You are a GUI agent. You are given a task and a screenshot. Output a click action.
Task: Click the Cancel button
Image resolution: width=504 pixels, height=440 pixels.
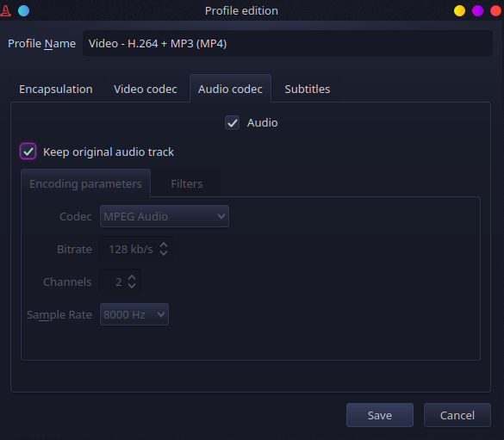(x=457, y=415)
